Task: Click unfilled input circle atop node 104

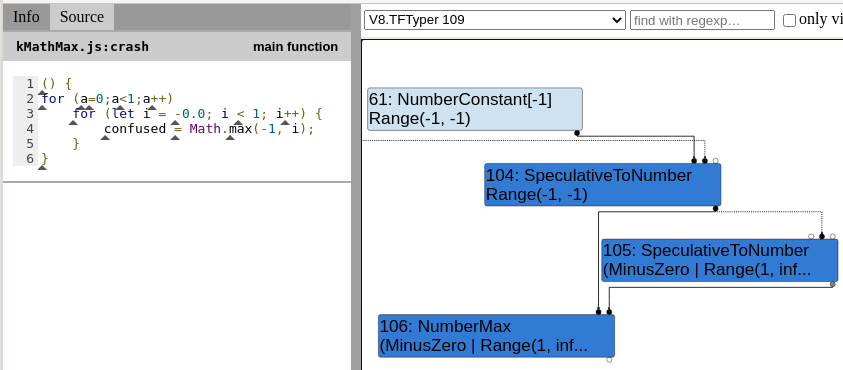Action: [x=716, y=161]
